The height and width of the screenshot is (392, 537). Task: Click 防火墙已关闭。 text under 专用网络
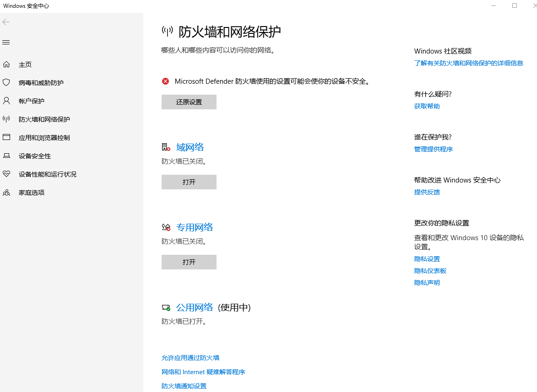[x=184, y=242]
